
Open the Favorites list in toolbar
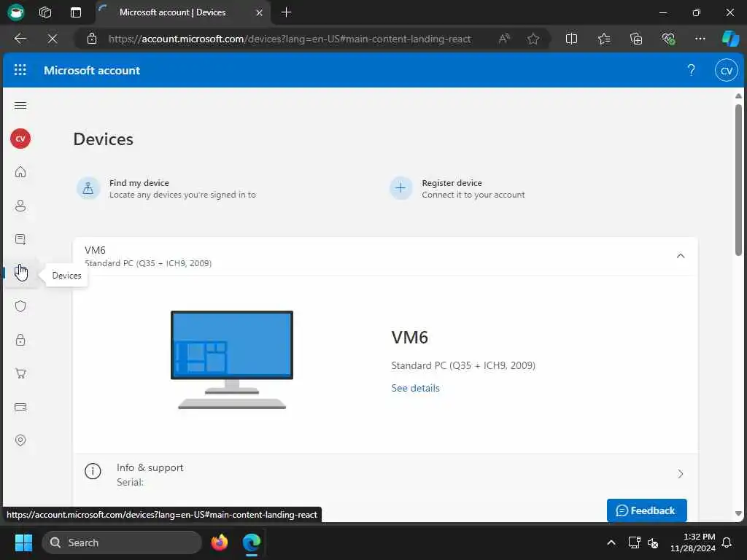pos(603,39)
